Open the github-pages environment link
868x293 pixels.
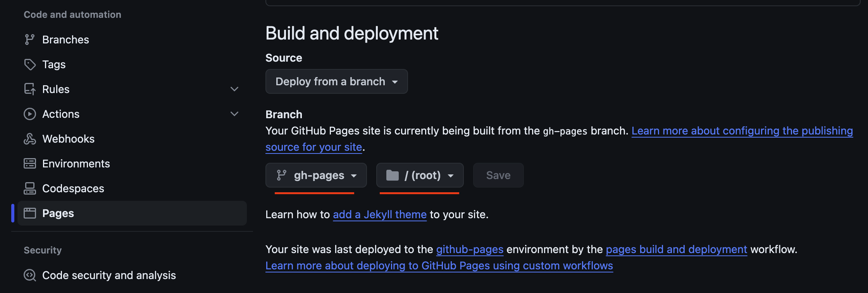(x=470, y=249)
